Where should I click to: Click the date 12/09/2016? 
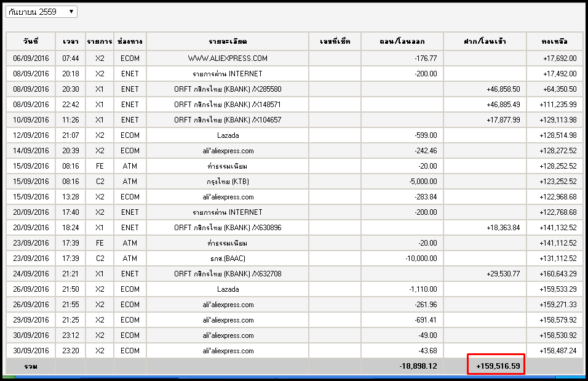coord(31,135)
